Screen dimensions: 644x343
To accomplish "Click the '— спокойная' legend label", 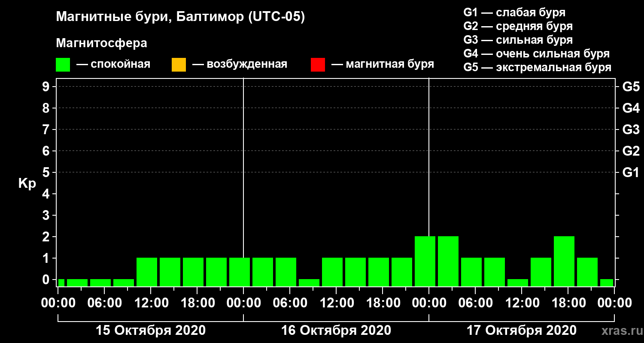I will [113, 65].
